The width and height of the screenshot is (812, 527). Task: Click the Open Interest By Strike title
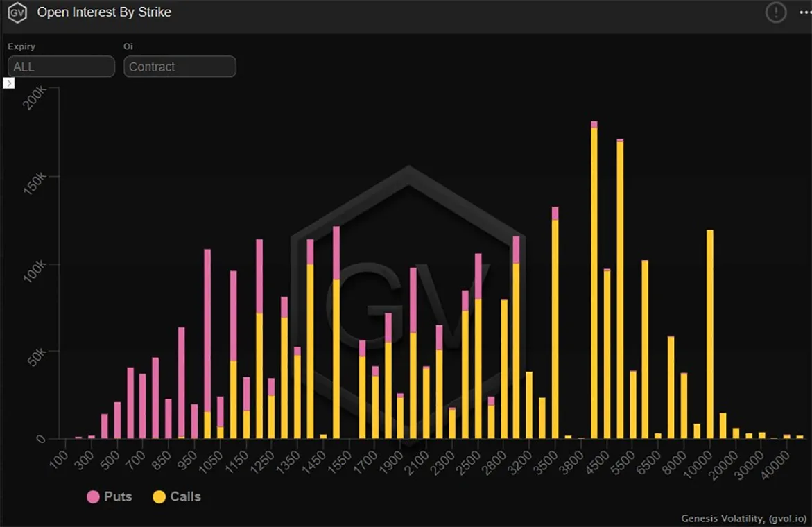coord(104,12)
